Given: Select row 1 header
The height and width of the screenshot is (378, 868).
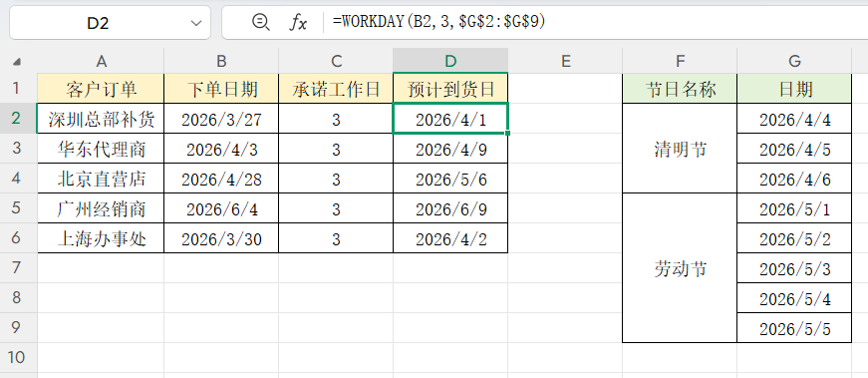Looking at the screenshot, I should [x=17, y=88].
